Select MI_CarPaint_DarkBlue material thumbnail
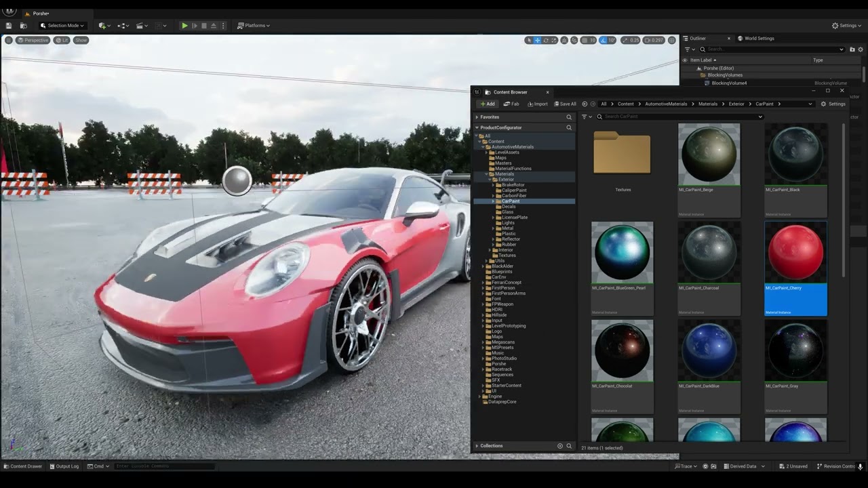This screenshot has width=868, height=488. coord(709,350)
